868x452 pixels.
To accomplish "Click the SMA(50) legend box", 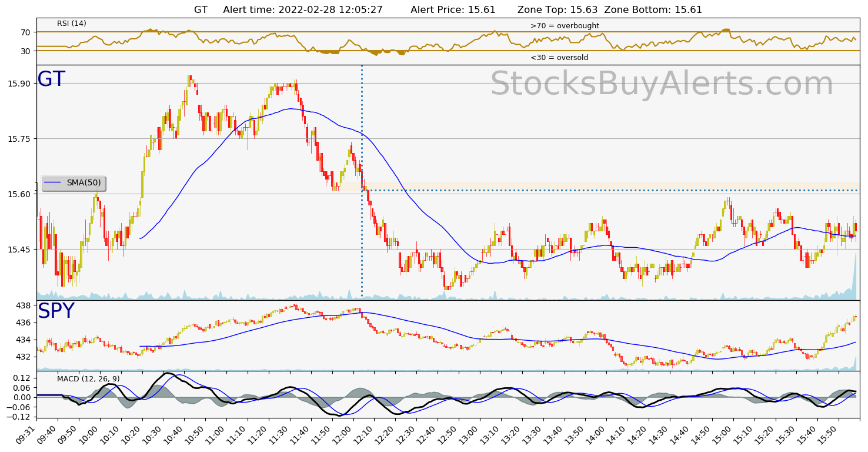I will pyautogui.click(x=74, y=183).
